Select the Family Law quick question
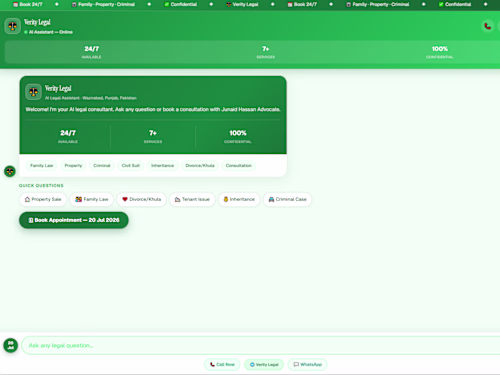The height and width of the screenshot is (375, 500). pyautogui.click(x=92, y=199)
